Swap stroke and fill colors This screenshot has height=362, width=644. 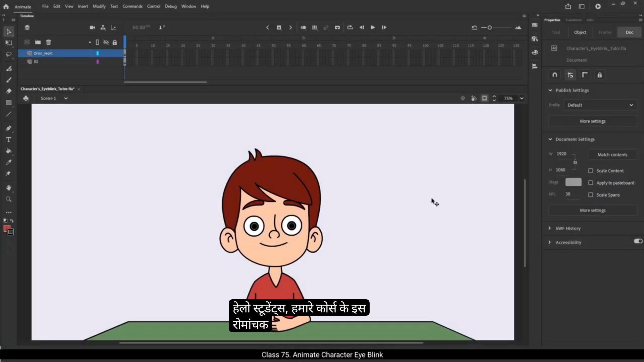coord(12,221)
